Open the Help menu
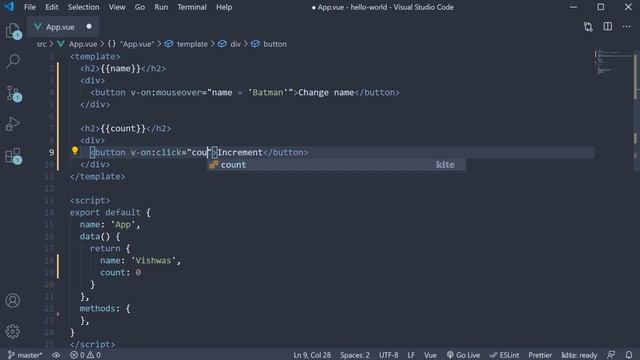The image size is (640, 360). tap(224, 7)
